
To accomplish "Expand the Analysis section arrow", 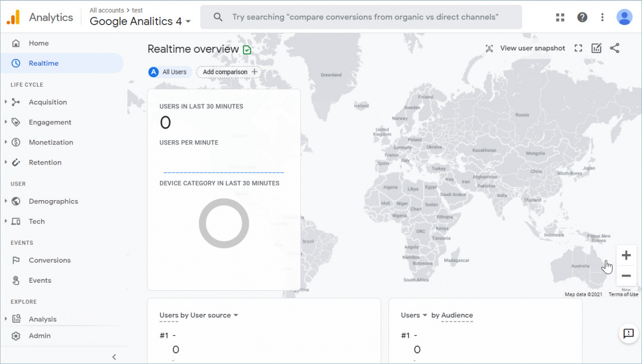I will (x=6, y=319).
